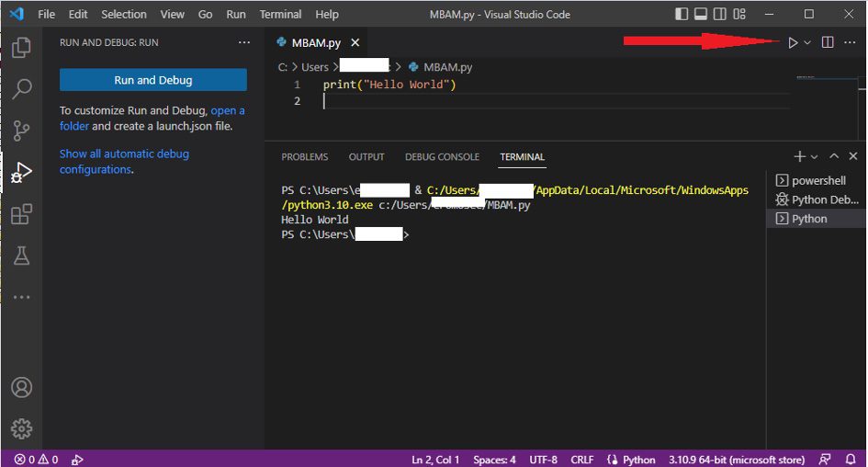This screenshot has height=467, width=868.
Task: Switch to the DEBUG CONSOLE tab
Action: (x=443, y=157)
